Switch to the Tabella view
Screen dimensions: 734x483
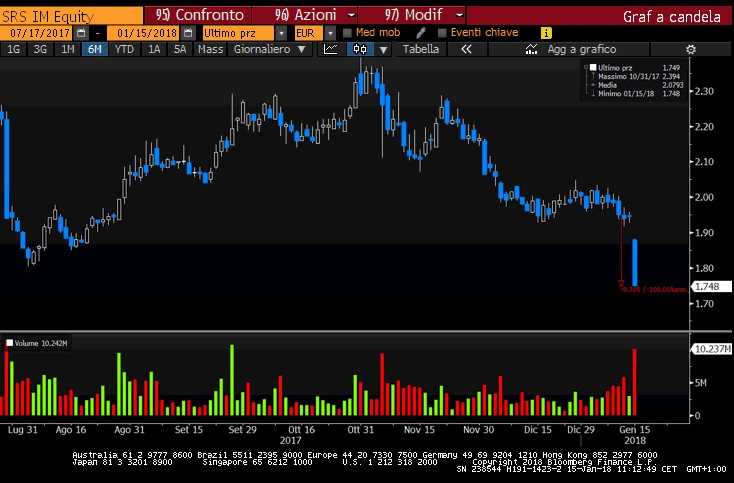(421, 49)
